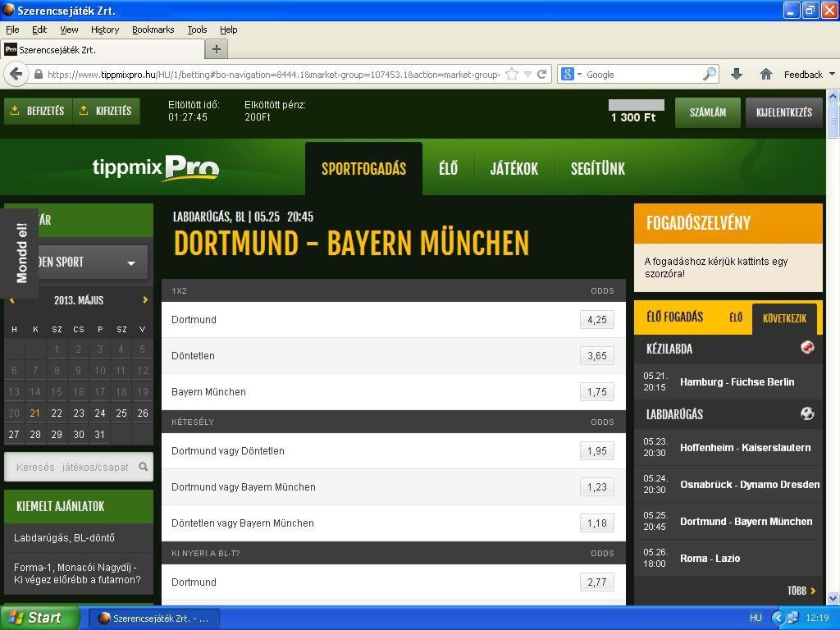Go to previous month in calendar
The image size is (840, 630).
pyautogui.click(x=11, y=301)
